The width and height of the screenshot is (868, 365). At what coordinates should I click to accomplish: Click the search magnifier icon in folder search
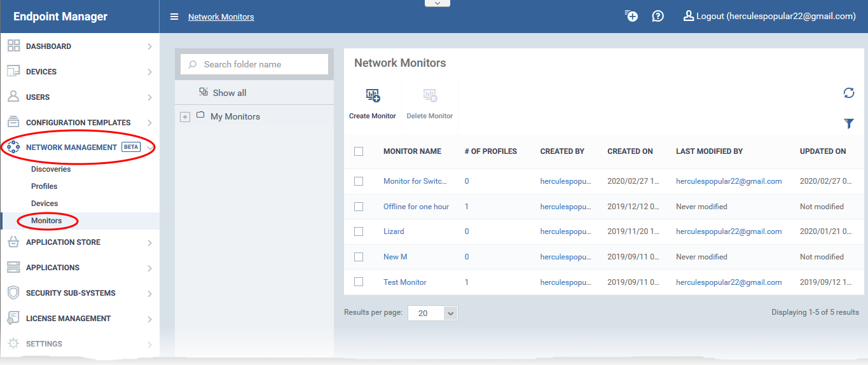[193, 64]
